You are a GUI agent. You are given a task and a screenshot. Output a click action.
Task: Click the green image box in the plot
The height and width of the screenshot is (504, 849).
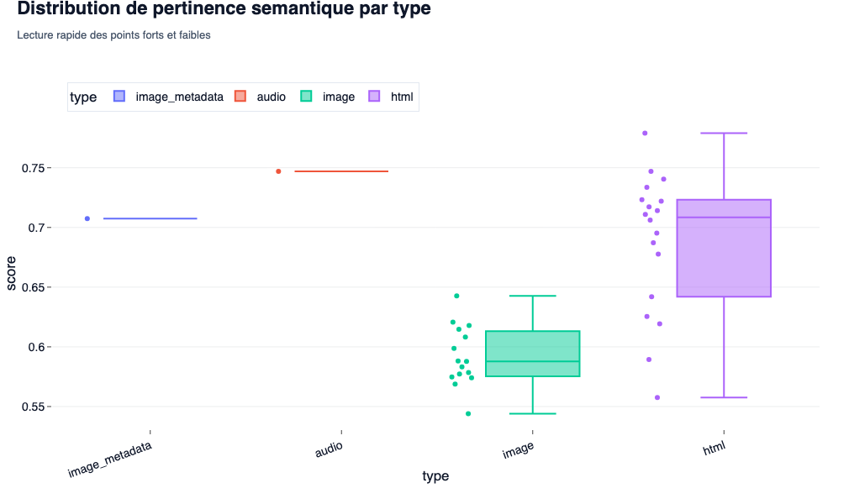[533, 353]
